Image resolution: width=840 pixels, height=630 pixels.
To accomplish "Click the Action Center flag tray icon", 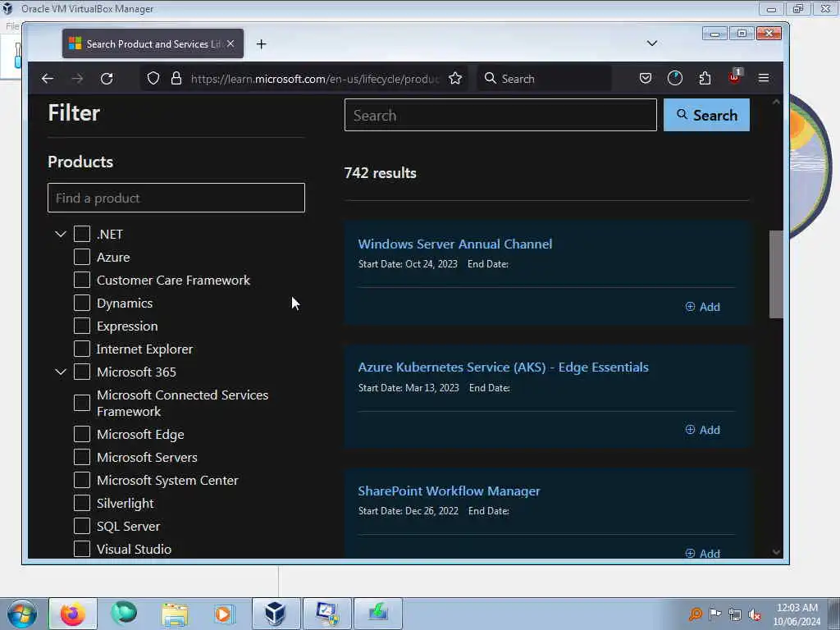I will [714, 614].
